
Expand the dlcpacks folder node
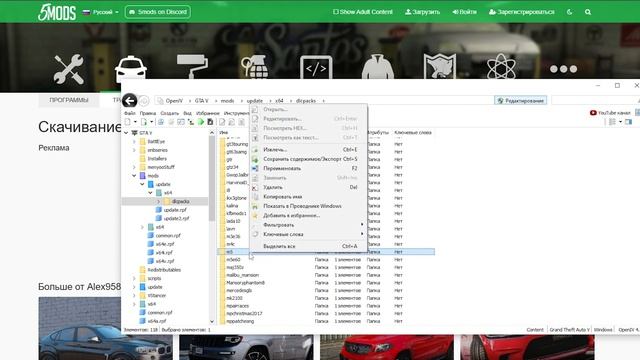[158, 201]
